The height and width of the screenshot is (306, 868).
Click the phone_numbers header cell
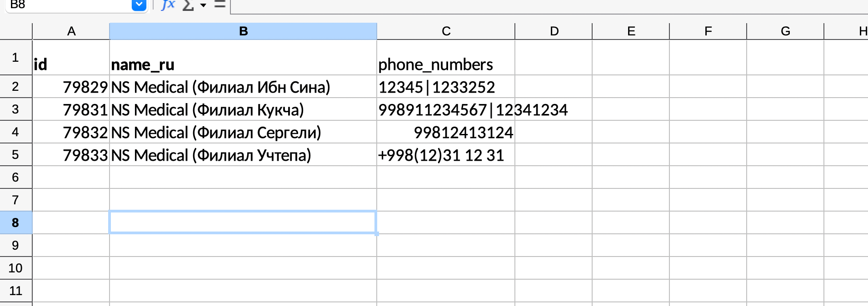(x=446, y=57)
